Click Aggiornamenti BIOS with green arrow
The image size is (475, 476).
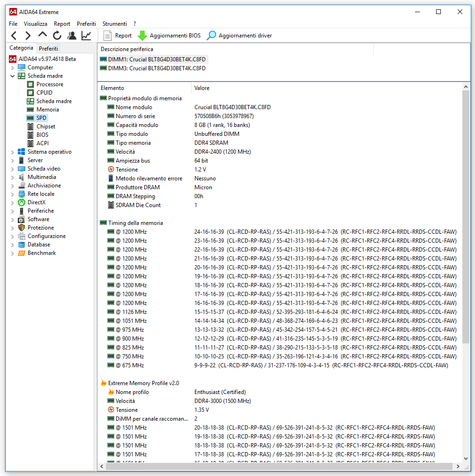[169, 36]
